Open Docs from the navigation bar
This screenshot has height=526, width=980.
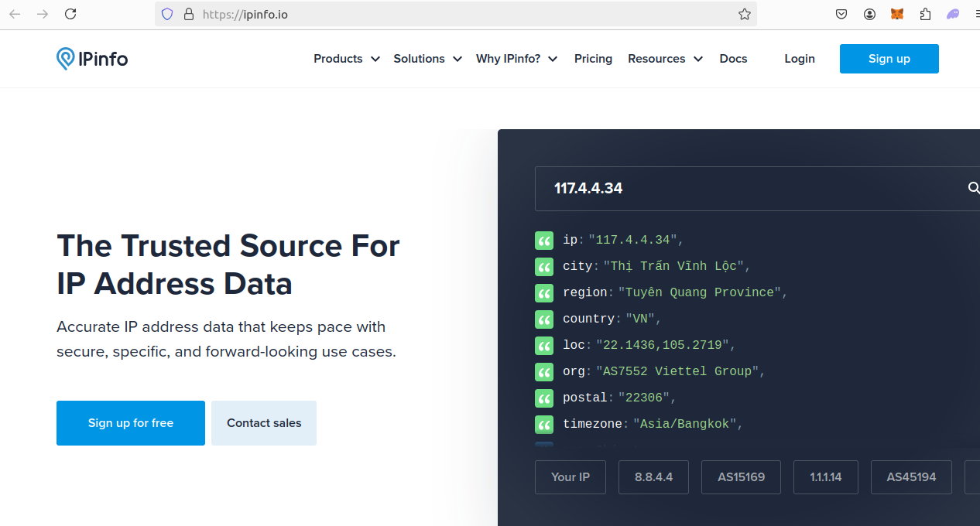click(x=733, y=59)
